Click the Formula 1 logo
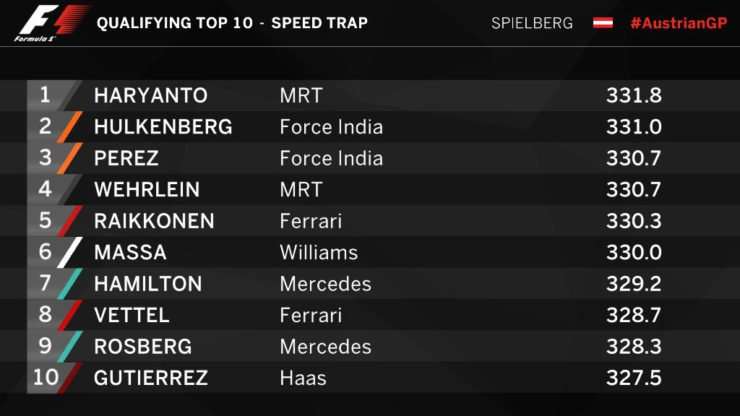Image resolution: width=740 pixels, height=416 pixels. tap(51, 23)
